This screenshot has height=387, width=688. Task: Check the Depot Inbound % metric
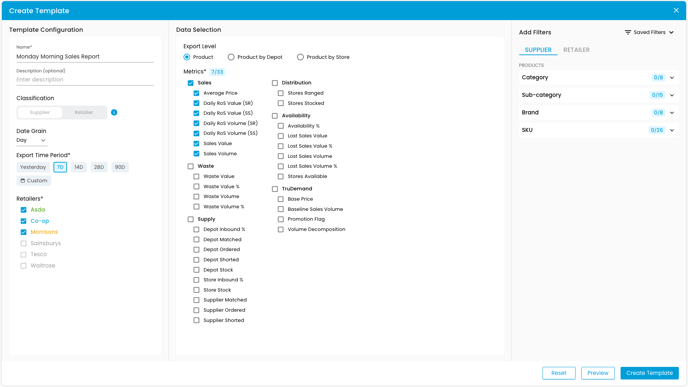pyautogui.click(x=196, y=229)
